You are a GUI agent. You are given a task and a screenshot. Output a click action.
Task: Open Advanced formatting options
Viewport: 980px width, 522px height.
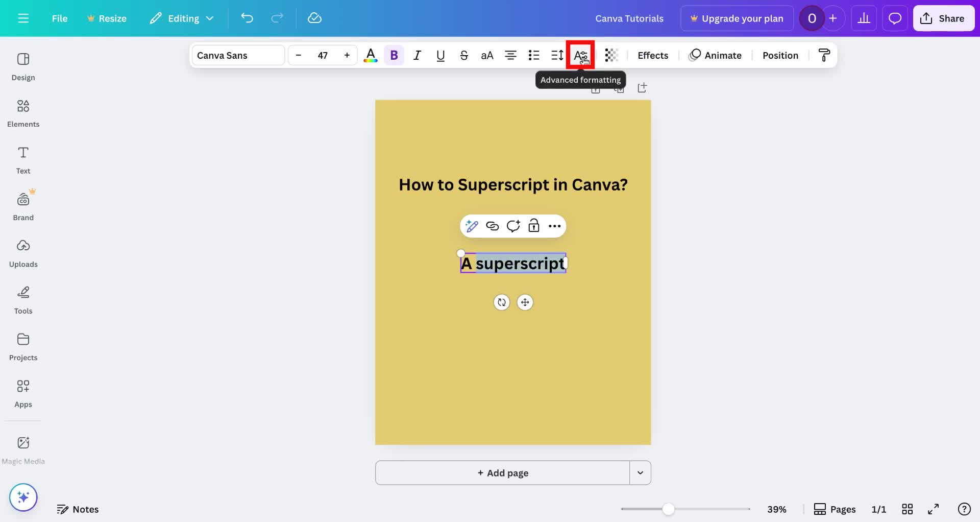click(580, 55)
